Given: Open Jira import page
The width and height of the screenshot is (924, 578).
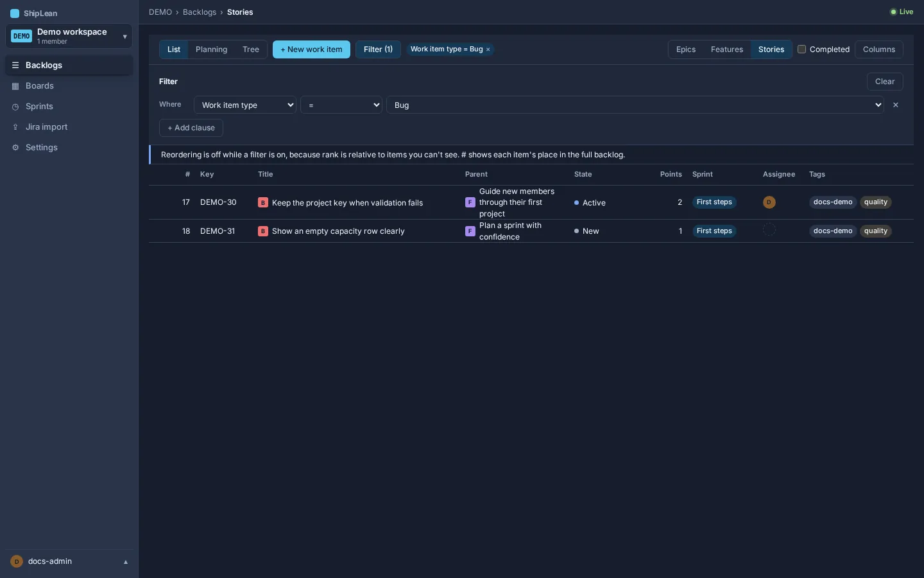Looking at the screenshot, I should 69,127.
